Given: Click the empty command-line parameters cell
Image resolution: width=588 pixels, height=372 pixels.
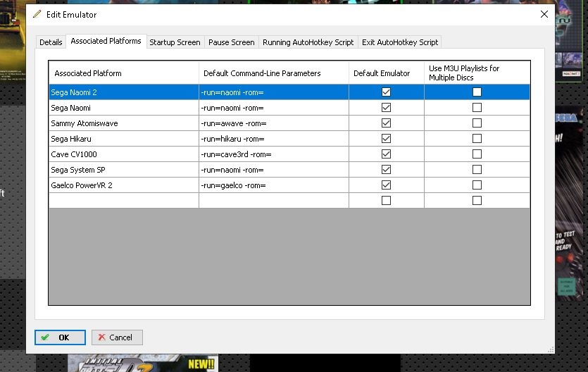Looking at the screenshot, I should pyautogui.click(x=274, y=201).
